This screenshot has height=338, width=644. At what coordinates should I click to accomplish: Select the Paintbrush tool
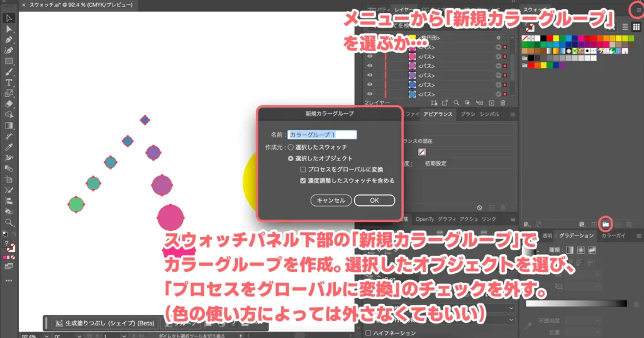9,72
